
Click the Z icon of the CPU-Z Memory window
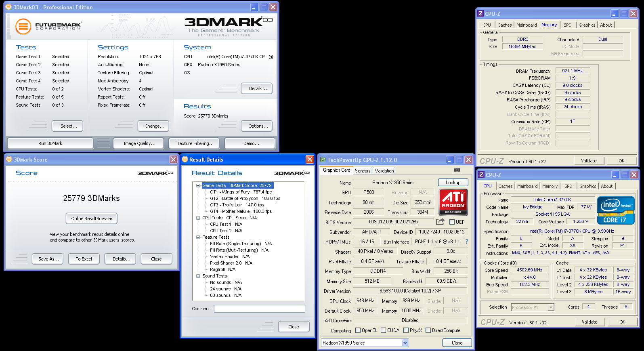[480, 14]
